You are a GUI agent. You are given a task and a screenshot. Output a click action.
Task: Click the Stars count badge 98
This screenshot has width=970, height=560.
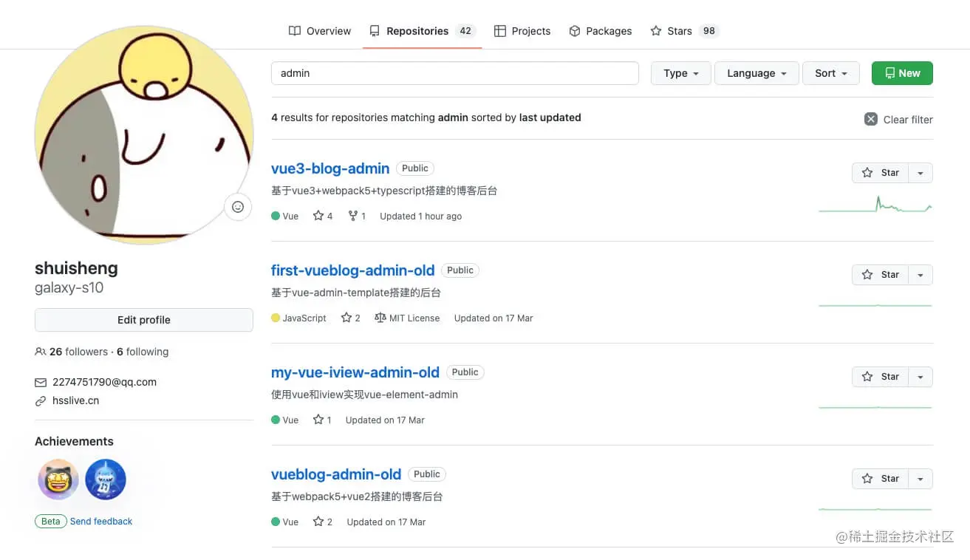709,31
